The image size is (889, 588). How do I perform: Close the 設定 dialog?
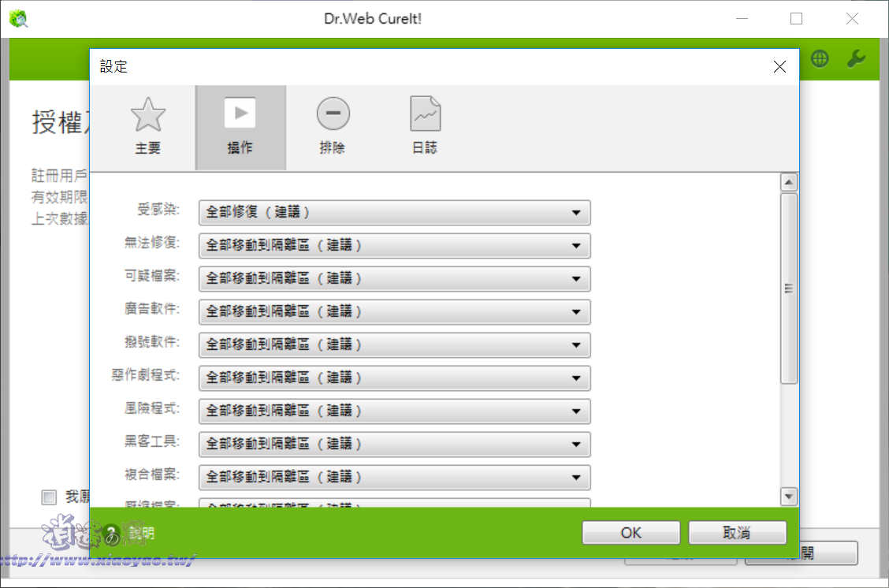[779, 67]
